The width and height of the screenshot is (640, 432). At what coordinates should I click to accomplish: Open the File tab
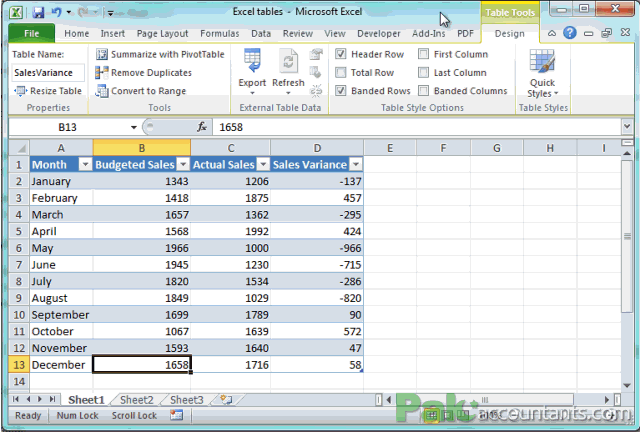pos(31,33)
